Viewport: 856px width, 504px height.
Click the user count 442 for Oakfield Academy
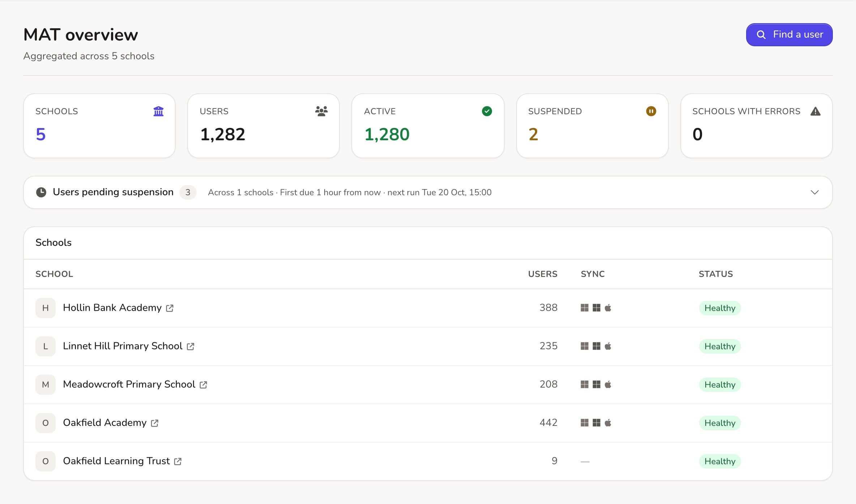(548, 423)
